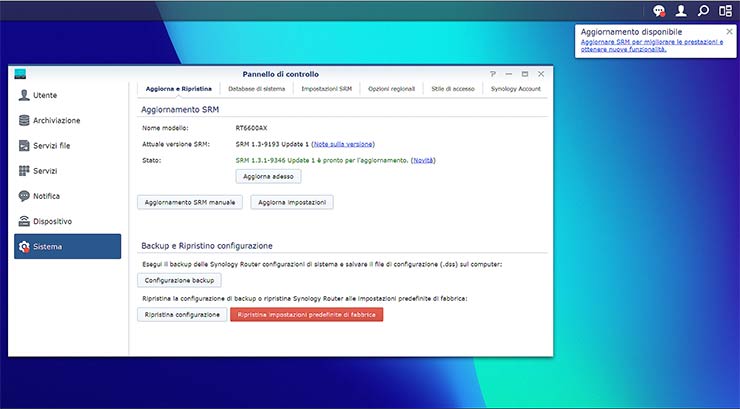
Task: Click the help question mark icon
Action: [x=493, y=74]
